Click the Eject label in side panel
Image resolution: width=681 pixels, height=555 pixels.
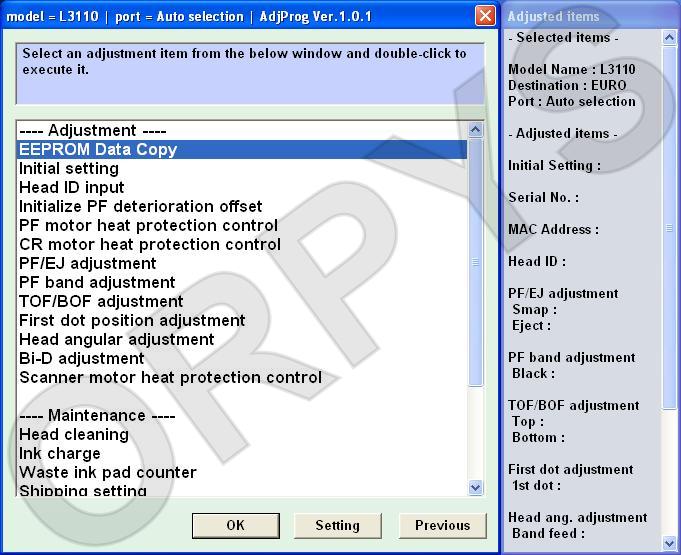click(532, 326)
